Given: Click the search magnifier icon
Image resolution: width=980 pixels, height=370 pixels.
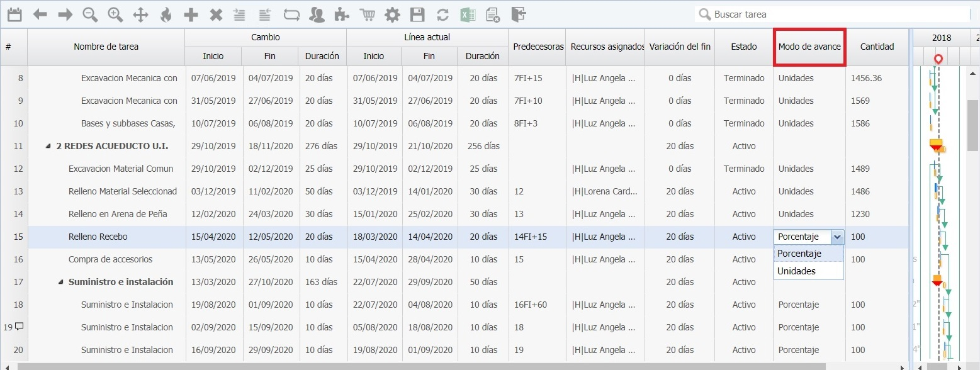Looking at the screenshot, I should click(704, 14).
